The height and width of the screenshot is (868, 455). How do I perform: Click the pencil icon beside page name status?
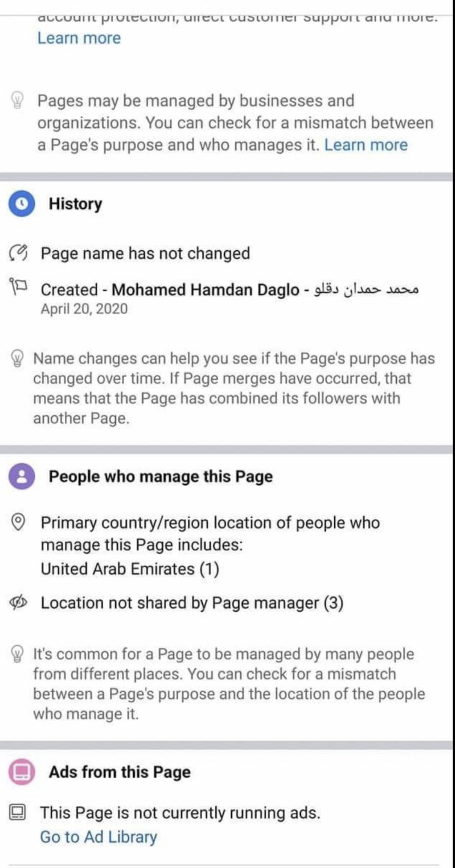pyautogui.click(x=18, y=253)
